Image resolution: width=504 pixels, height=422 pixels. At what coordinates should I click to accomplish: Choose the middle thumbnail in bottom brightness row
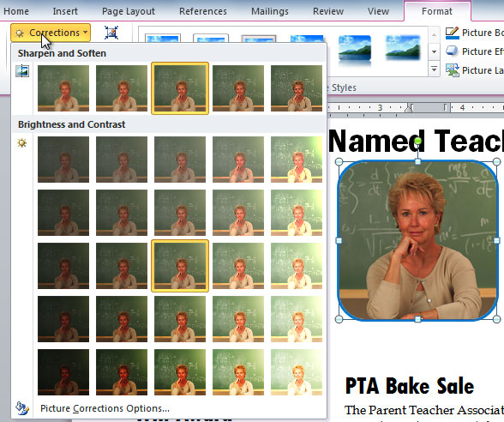tap(180, 372)
